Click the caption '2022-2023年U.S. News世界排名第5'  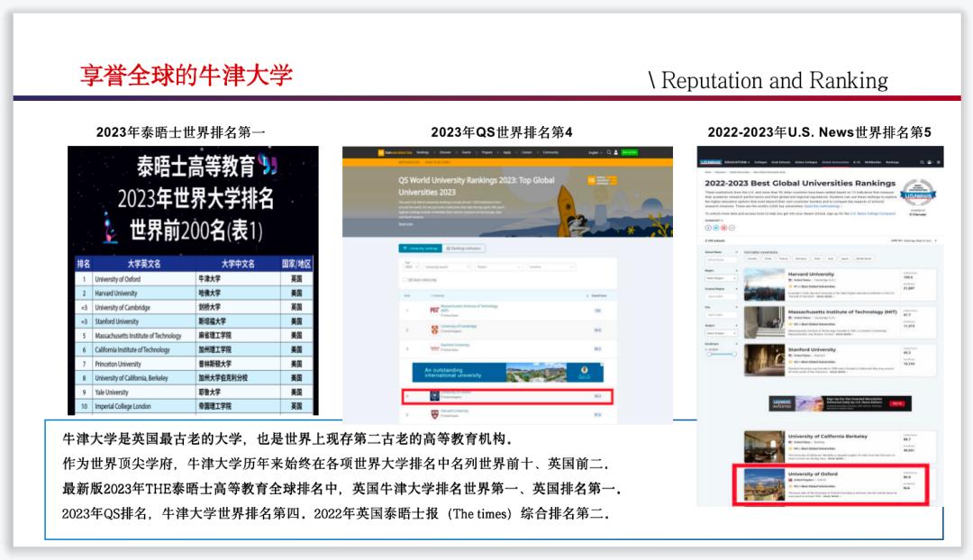coord(819,132)
